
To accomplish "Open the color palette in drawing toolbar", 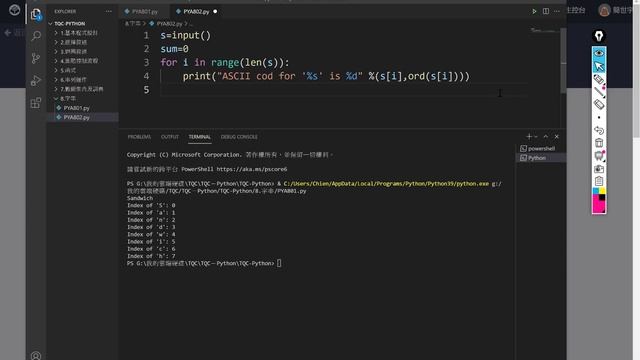I will tap(599, 200).
